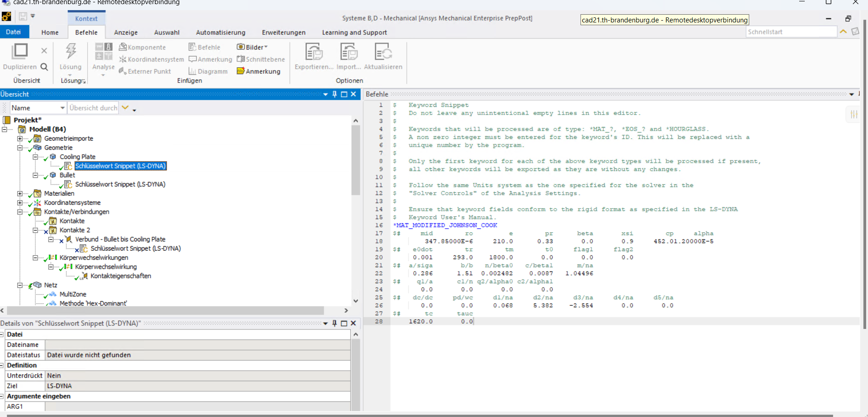The image size is (868, 417).
Task: Click the Aktualisieren icon in ribbon
Action: [x=383, y=52]
